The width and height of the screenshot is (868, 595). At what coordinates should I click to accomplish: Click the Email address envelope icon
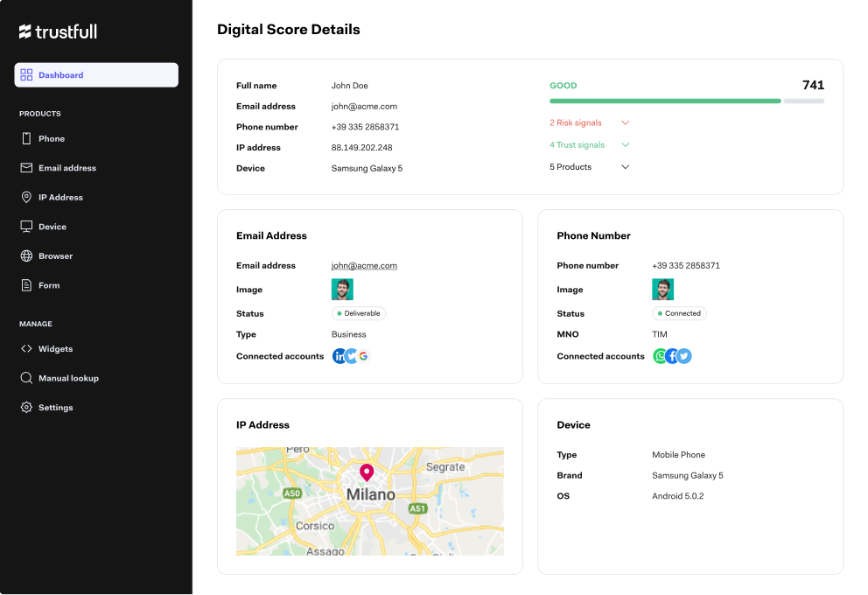pyautogui.click(x=26, y=168)
